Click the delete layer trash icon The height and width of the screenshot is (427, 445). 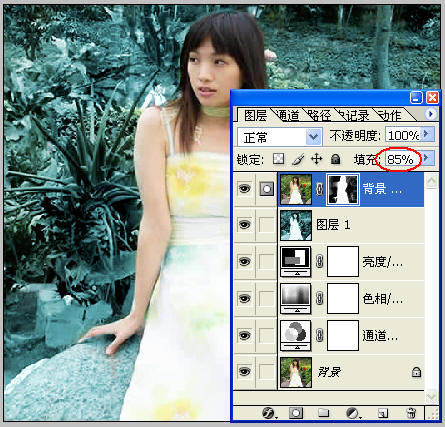click(411, 413)
